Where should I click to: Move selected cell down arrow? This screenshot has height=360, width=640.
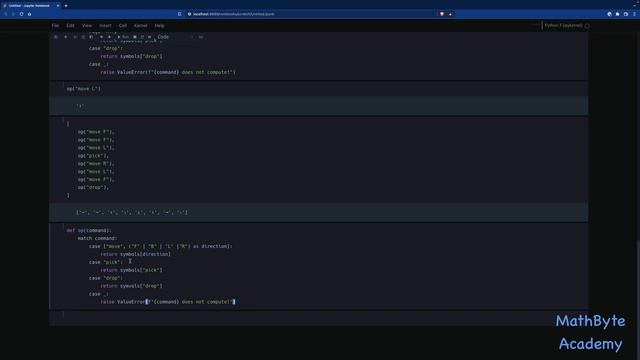(x=109, y=37)
